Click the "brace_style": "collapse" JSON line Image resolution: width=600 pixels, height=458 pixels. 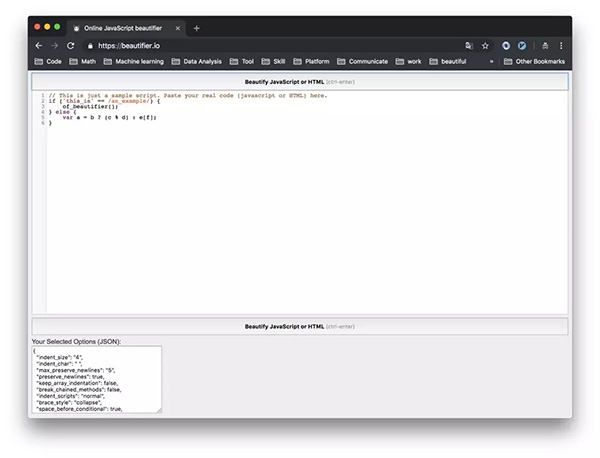pyautogui.click(x=69, y=403)
